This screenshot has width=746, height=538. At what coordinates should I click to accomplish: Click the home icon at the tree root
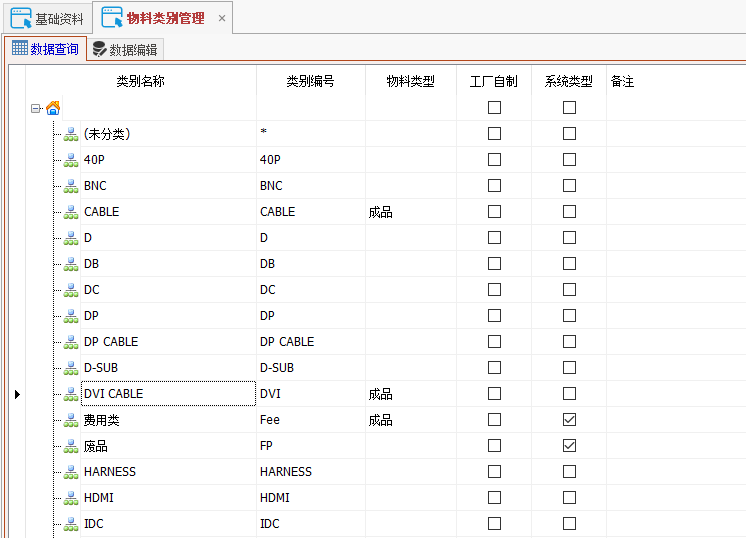53,108
